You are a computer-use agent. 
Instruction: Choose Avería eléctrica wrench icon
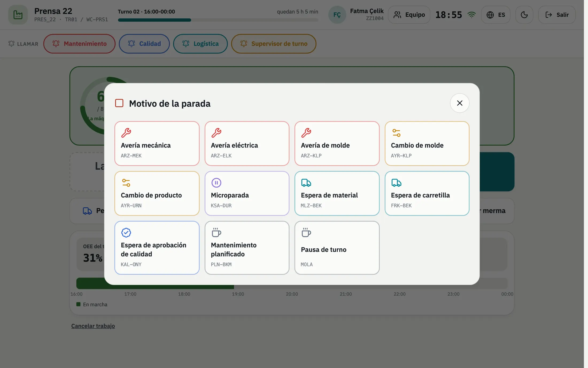(x=216, y=132)
